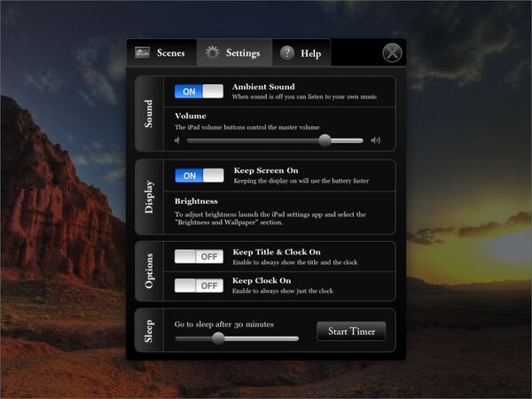Open the Scenes tab

click(161, 52)
